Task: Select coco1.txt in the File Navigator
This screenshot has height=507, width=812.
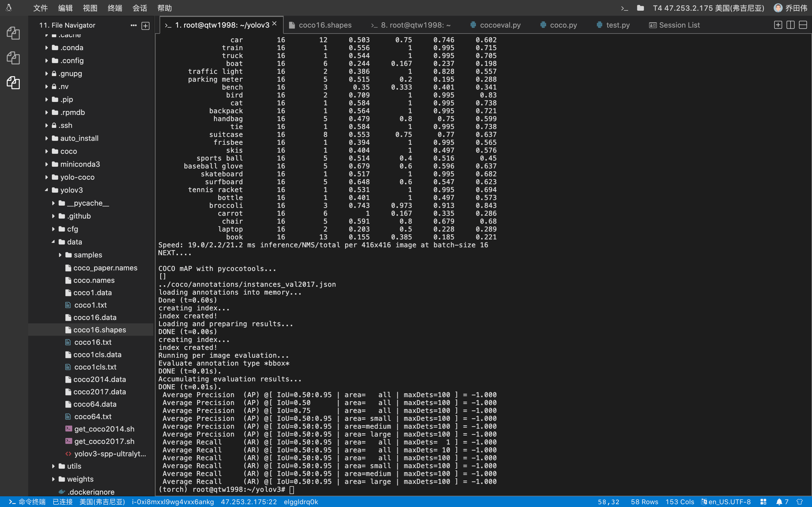Action: tap(90, 305)
